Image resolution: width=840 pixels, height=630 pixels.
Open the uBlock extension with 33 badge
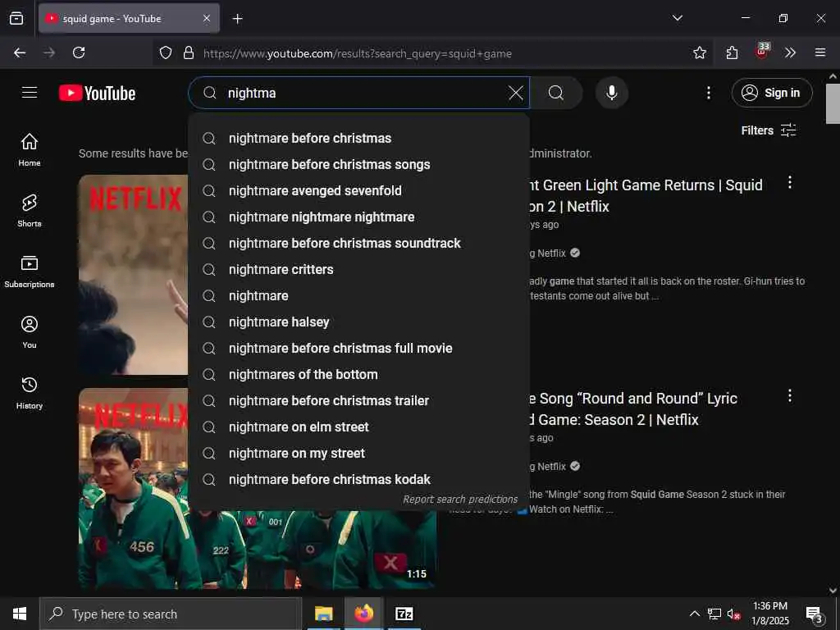click(x=762, y=51)
